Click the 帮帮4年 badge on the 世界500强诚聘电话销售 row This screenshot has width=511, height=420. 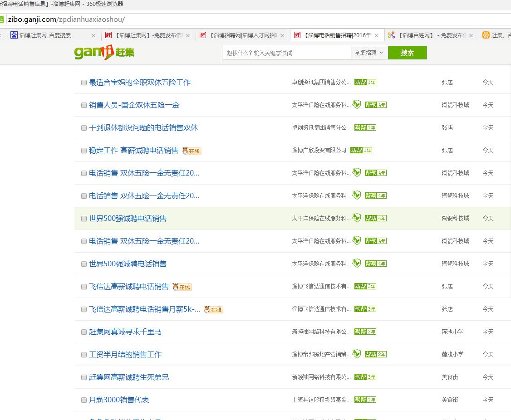click(x=376, y=218)
